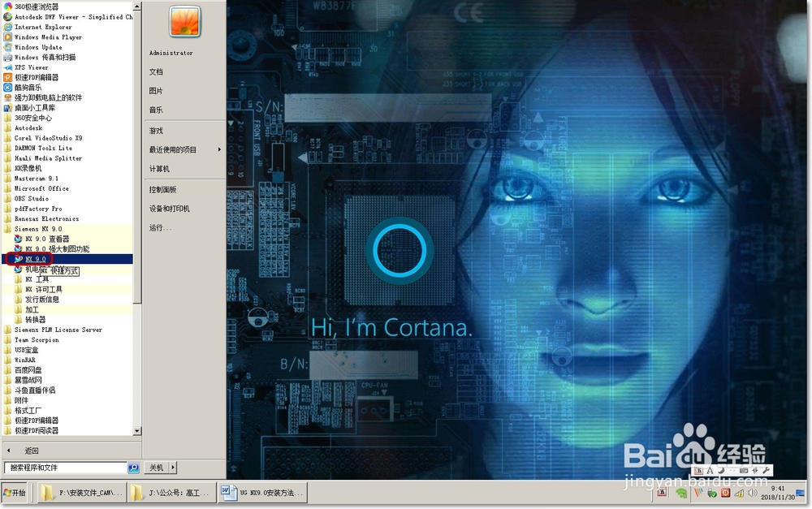
Task: Click 返回 to leave All Programs
Action: coord(31,451)
